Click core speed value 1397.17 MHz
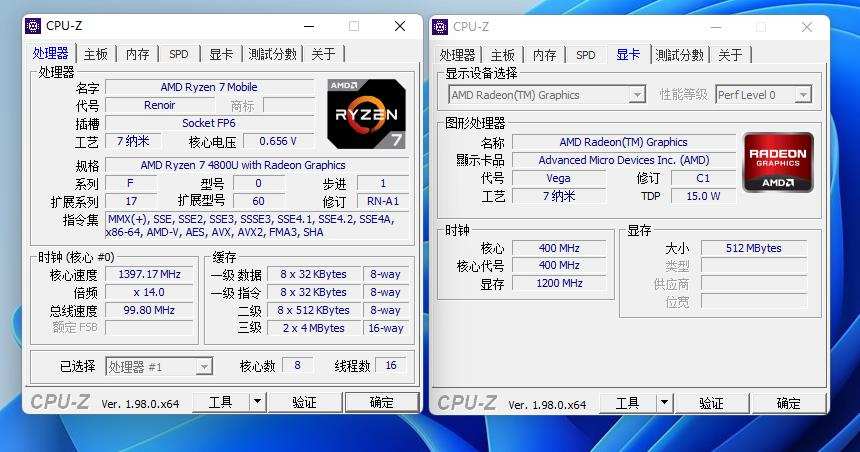The image size is (860, 452). (x=149, y=274)
